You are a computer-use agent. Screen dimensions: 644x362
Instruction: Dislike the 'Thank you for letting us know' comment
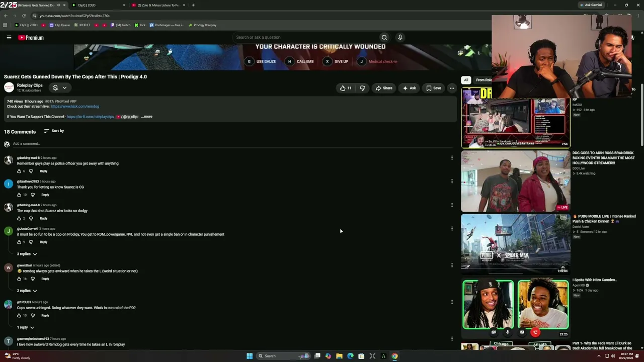coord(33,195)
